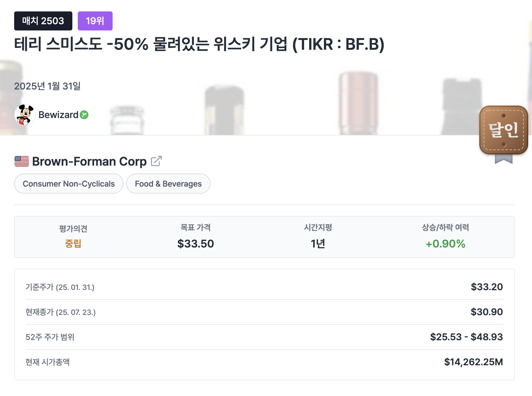Click the 현재 시가총액 $14,262.25M value
Screen dimensions: 532x396
[x=473, y=362]
